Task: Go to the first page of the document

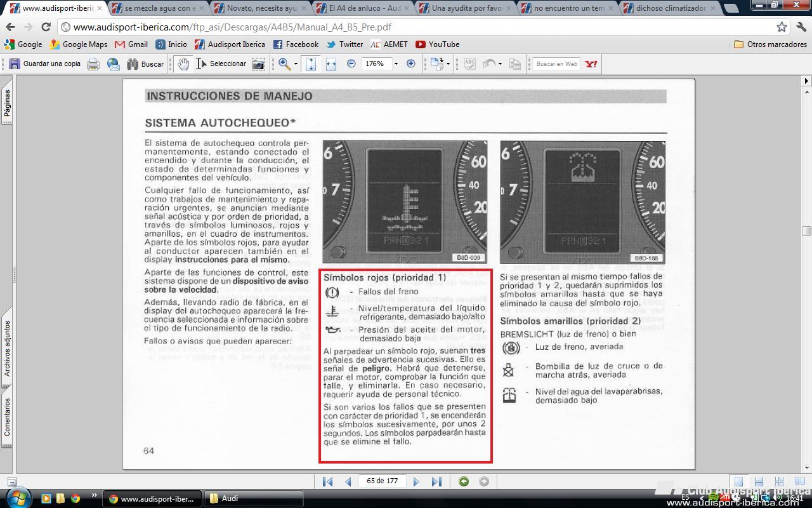Action: click(x=327, y=481)
